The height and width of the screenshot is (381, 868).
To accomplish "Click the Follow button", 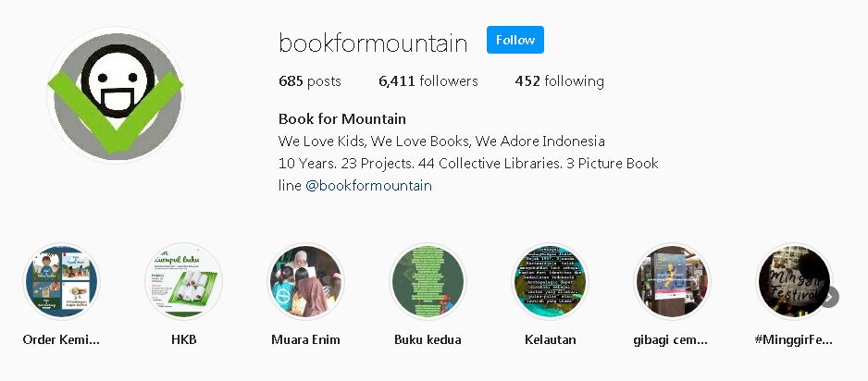I will 515,40.
